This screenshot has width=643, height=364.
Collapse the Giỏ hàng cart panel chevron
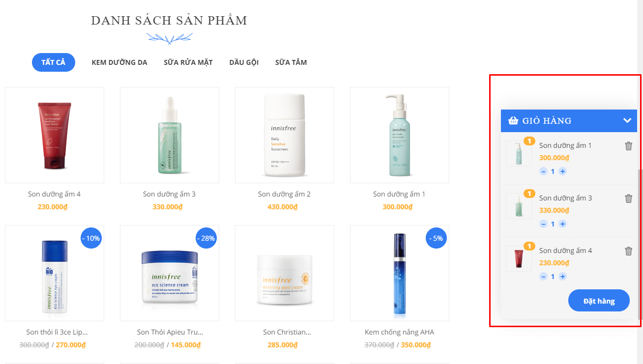(627, 121)
